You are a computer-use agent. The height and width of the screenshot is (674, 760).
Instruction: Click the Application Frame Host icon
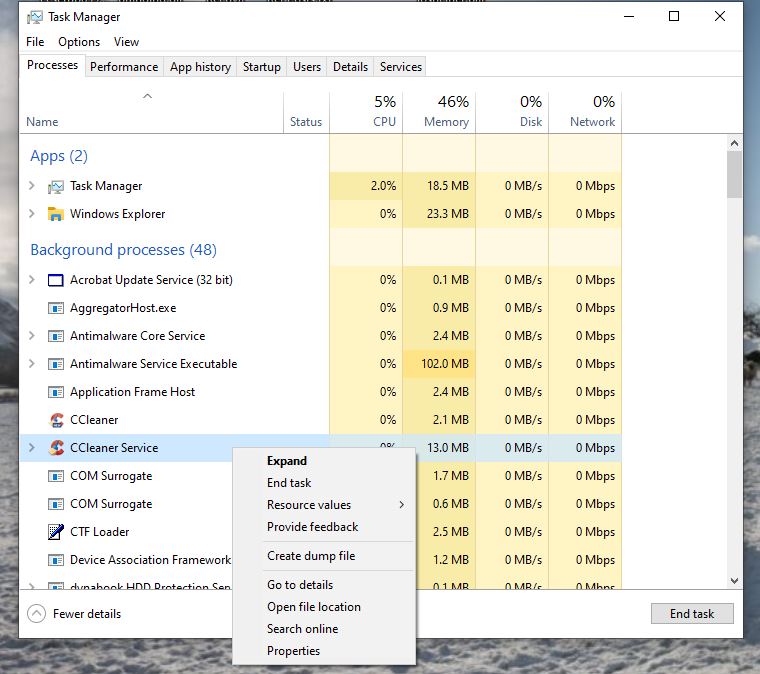point(56,392)
